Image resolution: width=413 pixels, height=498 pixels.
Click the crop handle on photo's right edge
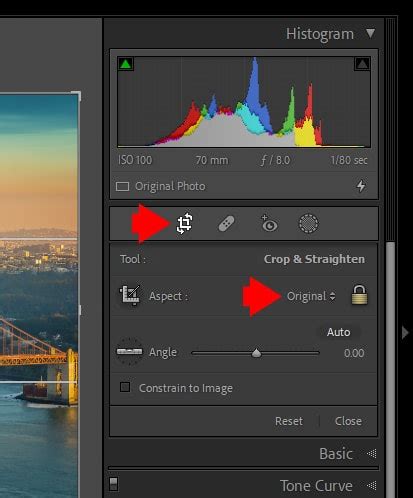[79, 310]
